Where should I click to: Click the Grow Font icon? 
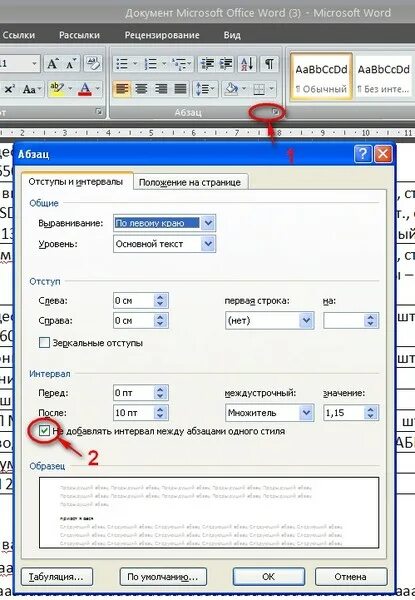click(53, 64)
